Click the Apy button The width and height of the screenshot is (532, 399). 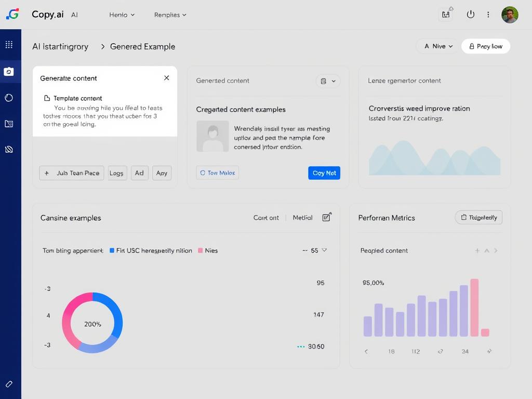pyautogui.click(x=162, y=173)
